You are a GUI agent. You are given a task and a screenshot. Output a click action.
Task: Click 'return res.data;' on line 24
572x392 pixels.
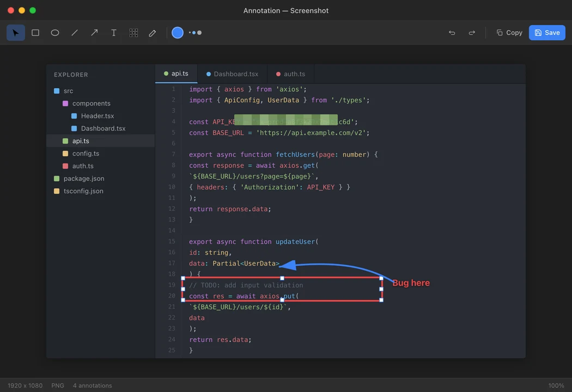220,340
